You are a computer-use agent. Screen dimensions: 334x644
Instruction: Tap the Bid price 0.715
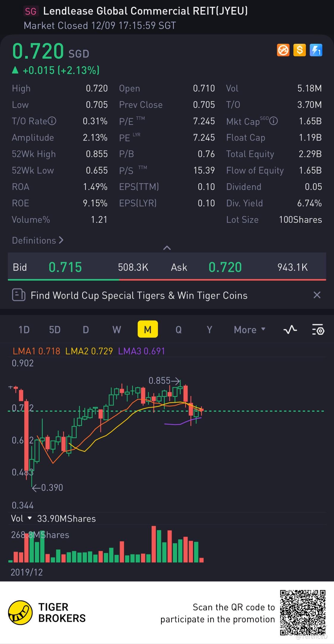(65, 267)
